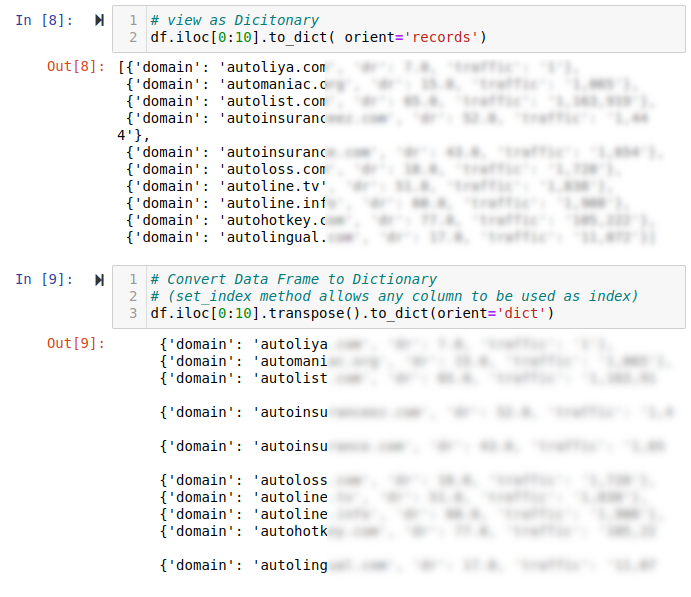Click the Out[9] row with 'autoling
Image resolution: width=691 pixels, height=597 pixels.
[x=409, y=565]
